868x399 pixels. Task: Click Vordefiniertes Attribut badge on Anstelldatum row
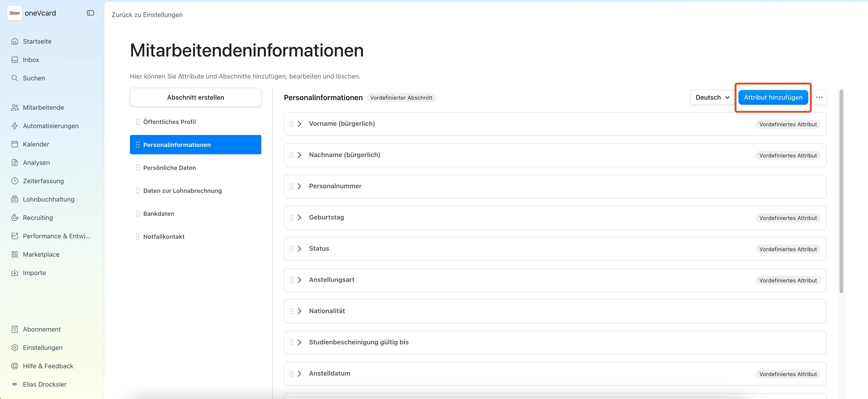788,374
